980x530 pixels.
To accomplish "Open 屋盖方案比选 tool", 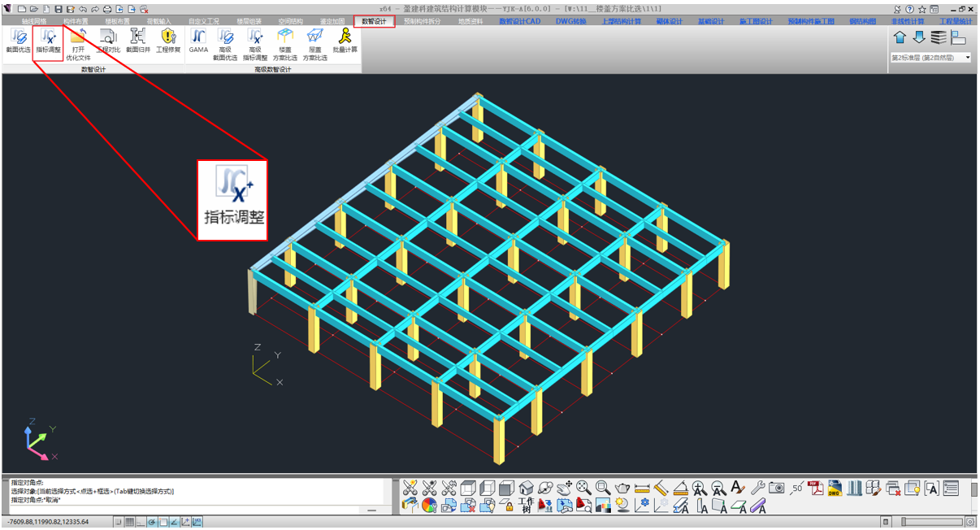I will click(x=315, y=45).
